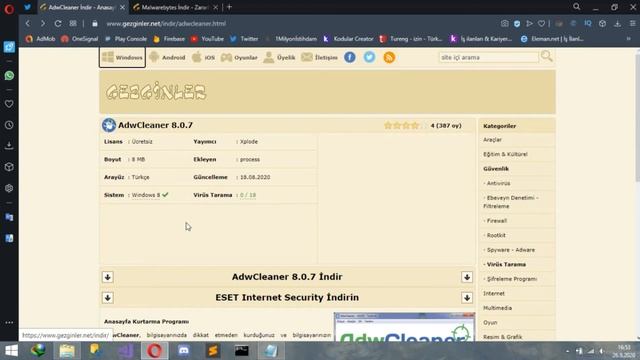
Task: Open the Speed Dial grid icon
Action: (73, 24)
